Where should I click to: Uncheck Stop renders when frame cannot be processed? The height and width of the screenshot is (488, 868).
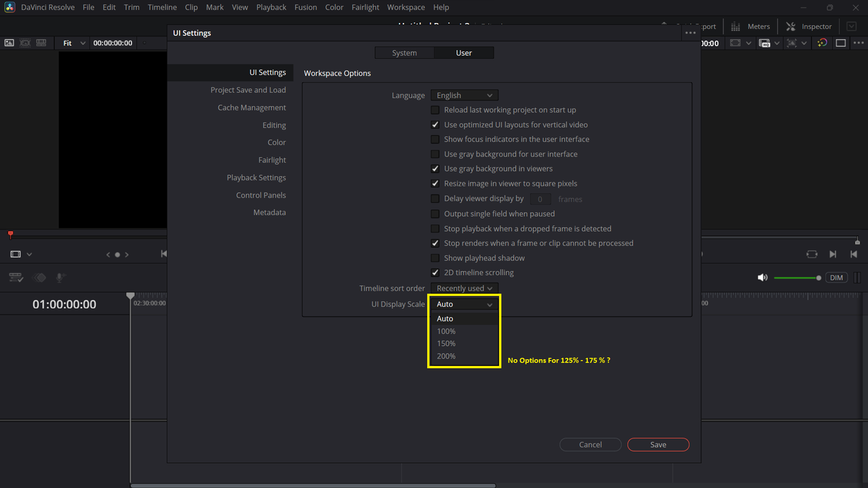435,243
